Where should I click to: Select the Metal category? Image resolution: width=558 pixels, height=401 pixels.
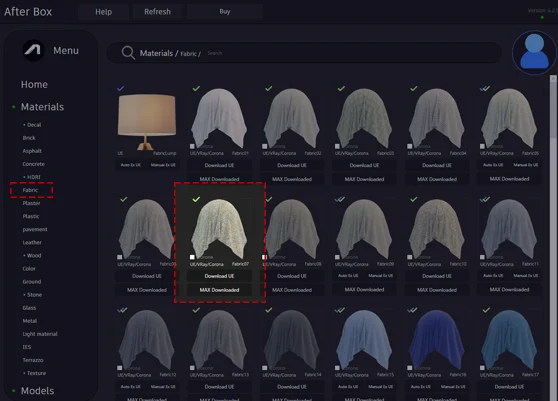point(30,321)
